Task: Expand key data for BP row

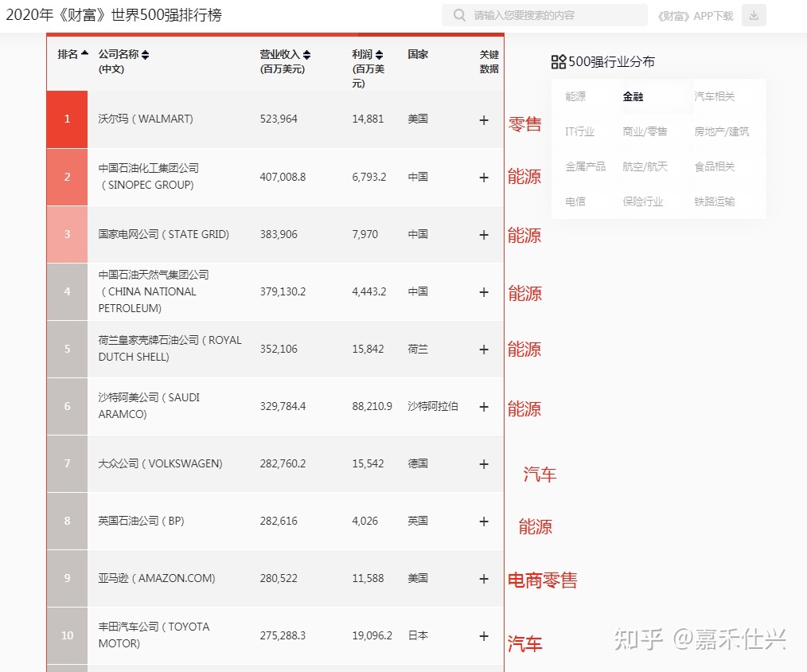Action: tap(484, 522)
